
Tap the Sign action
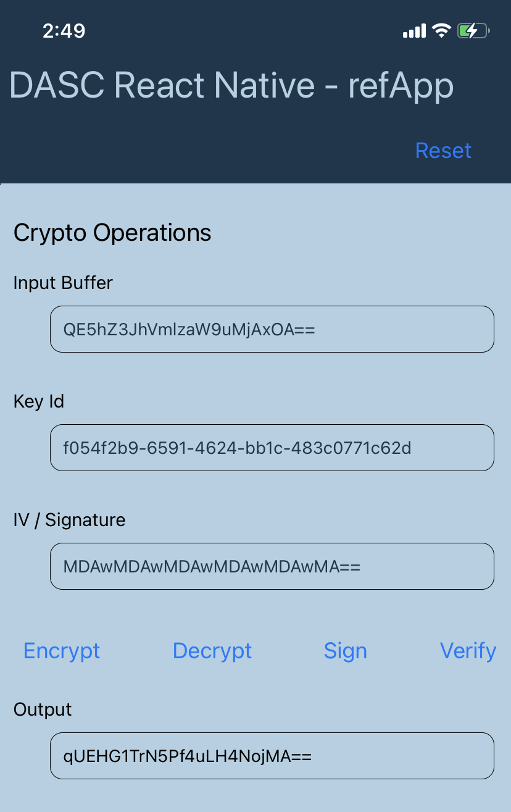(346, 651)
